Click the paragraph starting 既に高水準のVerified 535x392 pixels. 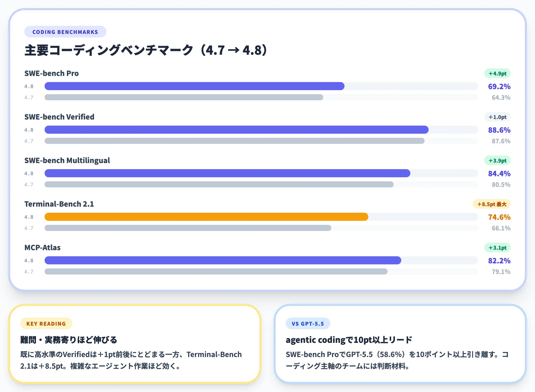(x=131, y=360)
